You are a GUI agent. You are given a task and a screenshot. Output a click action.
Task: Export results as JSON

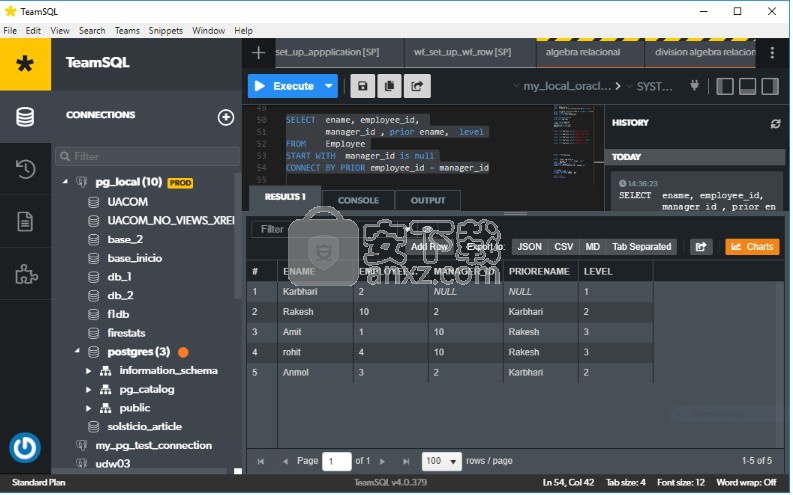pos(530,247)
